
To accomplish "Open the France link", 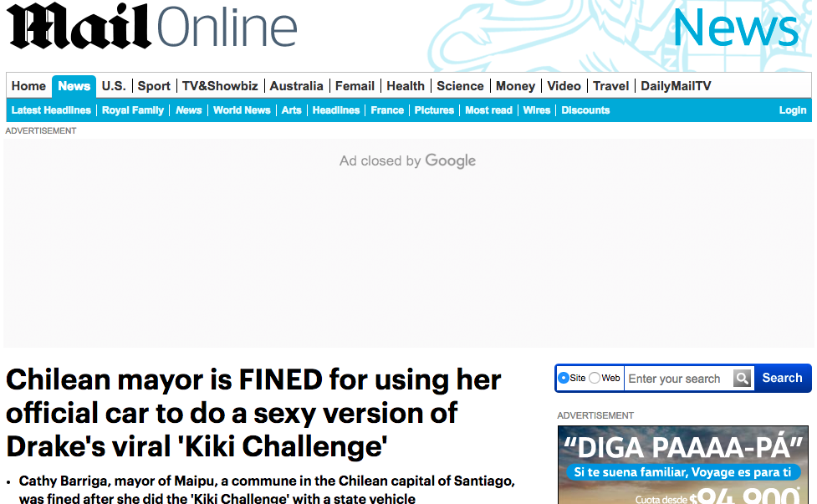I will [387, 110].
